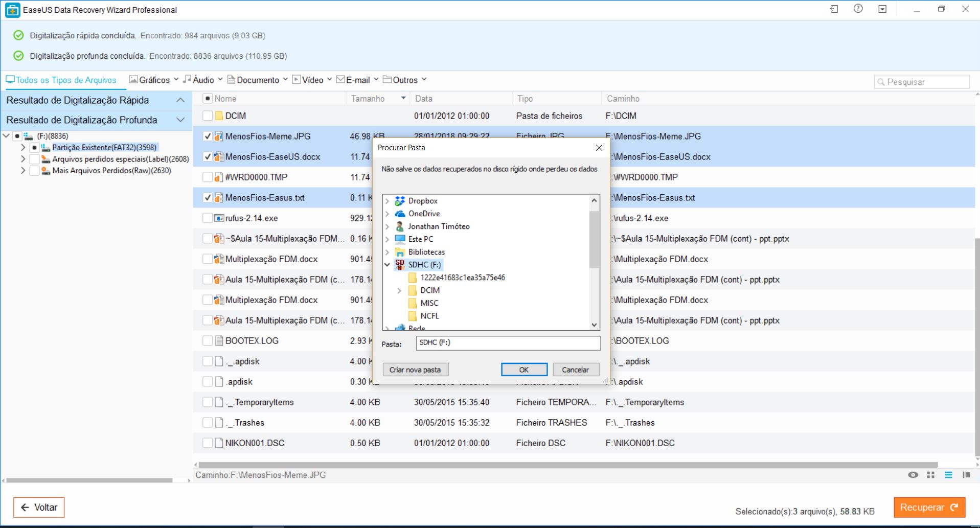Screen dimensions: 980x528
Task: Open the Gráficos filter menu
Action: (x=154, y=80)
